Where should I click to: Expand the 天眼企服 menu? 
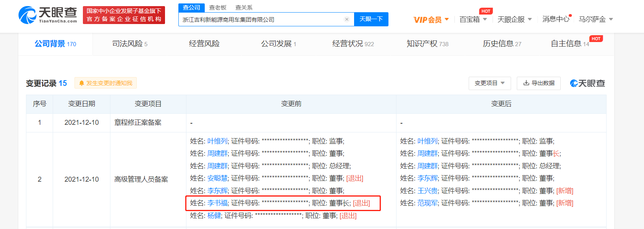click(514, 19)
